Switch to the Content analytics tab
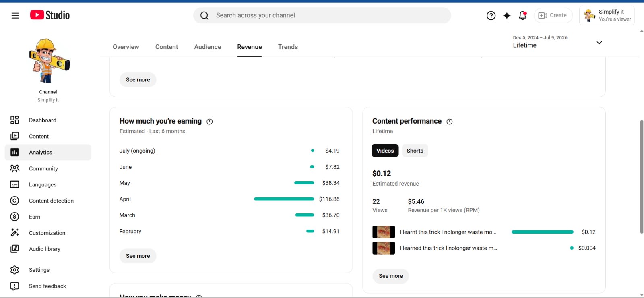The height and width of the screenshot is (298, 644). click(x=167, y=47)
